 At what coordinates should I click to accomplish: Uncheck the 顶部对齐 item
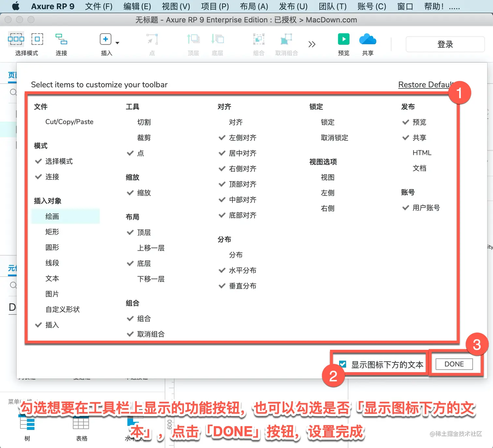(237, 184)
